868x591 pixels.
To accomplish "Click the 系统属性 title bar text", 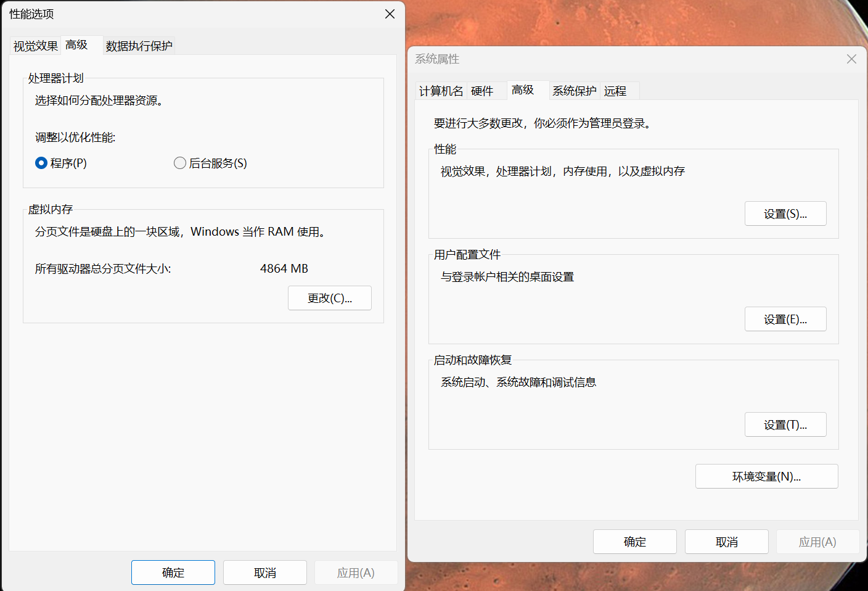I will [437, 59].
